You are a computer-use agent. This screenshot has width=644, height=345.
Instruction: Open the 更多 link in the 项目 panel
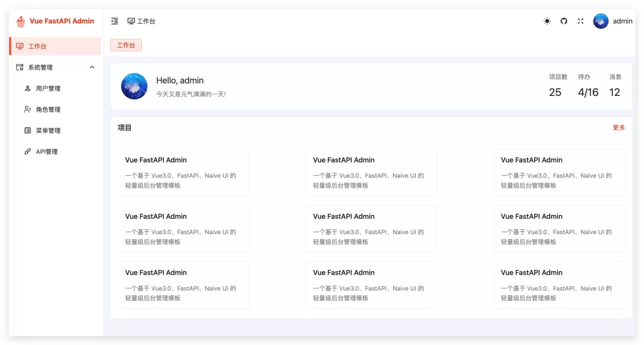[619, 128]
